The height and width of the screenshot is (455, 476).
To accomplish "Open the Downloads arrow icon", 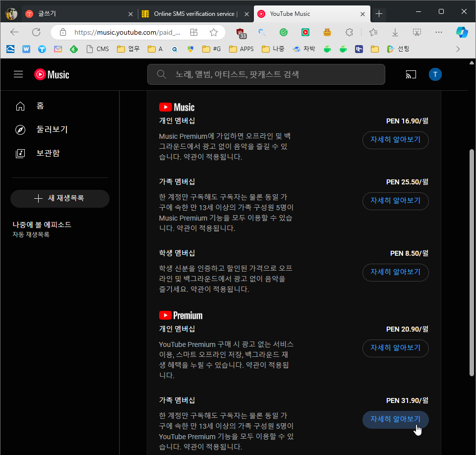I will (x=395, y=32).
